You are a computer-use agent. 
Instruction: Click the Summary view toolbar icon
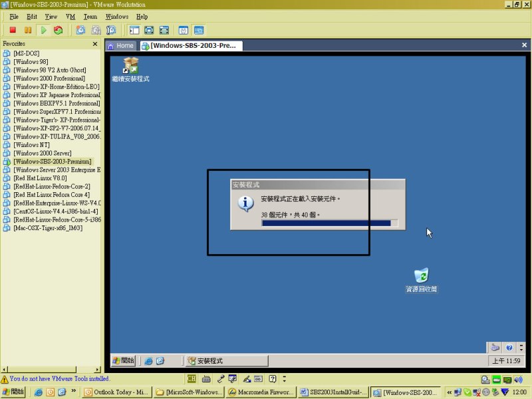pos(184,30)
